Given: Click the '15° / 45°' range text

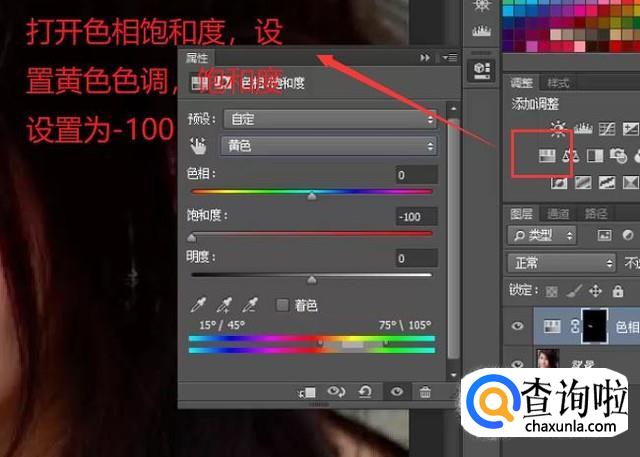Looking at the screenshot, I should point(222,325).
